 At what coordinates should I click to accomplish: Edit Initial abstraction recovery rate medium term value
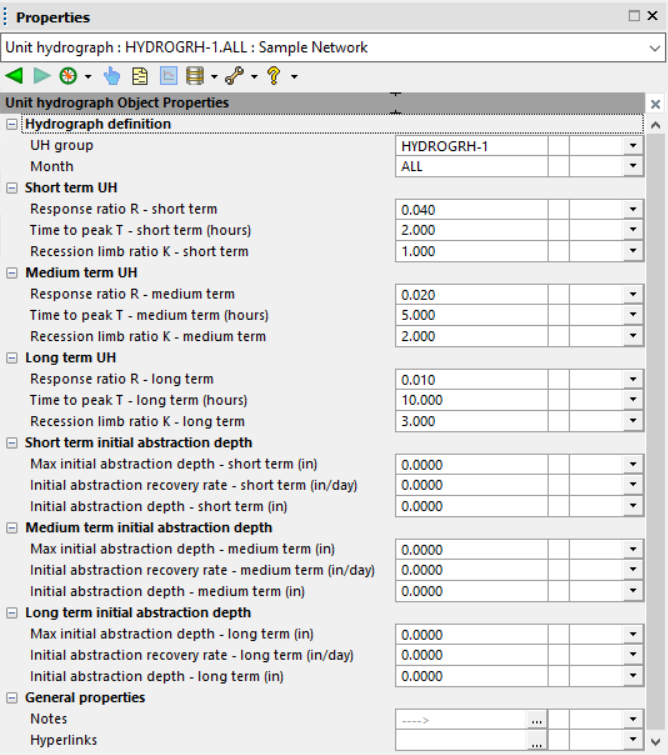point(472,570)
